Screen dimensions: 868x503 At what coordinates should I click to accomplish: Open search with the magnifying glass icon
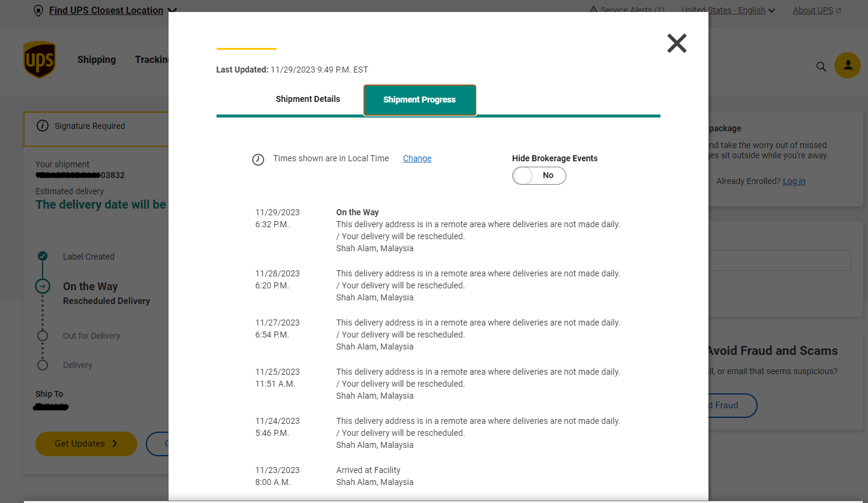(821, 67)
